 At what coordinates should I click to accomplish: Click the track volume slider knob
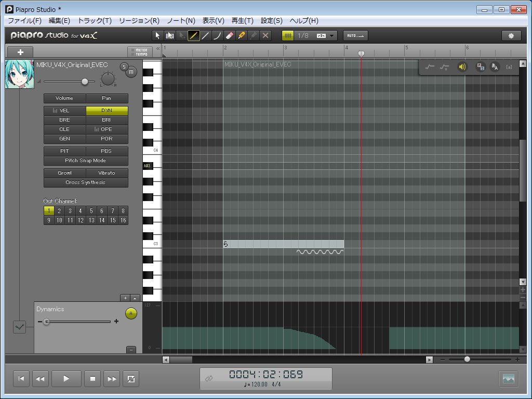(x=85, y=82)
